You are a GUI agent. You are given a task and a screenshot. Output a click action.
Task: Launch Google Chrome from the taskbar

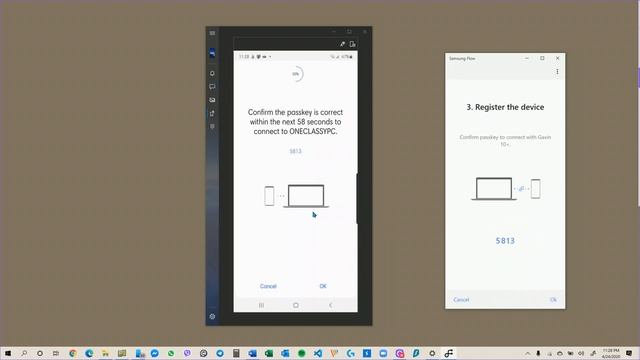[73, 353]
